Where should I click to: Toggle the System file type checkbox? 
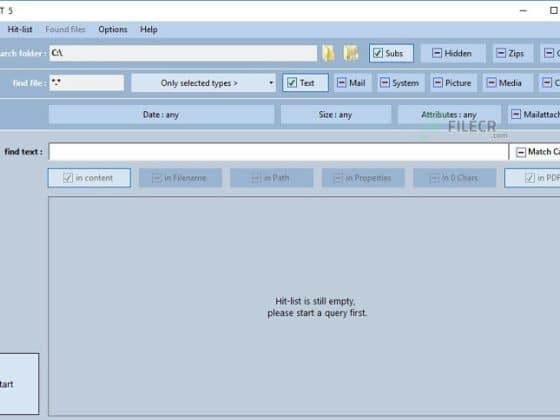[x=401, y=83]
